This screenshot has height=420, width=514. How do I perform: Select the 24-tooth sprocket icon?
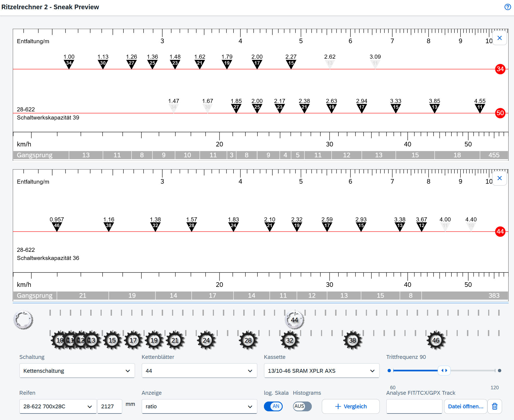(x=206, y=340)
